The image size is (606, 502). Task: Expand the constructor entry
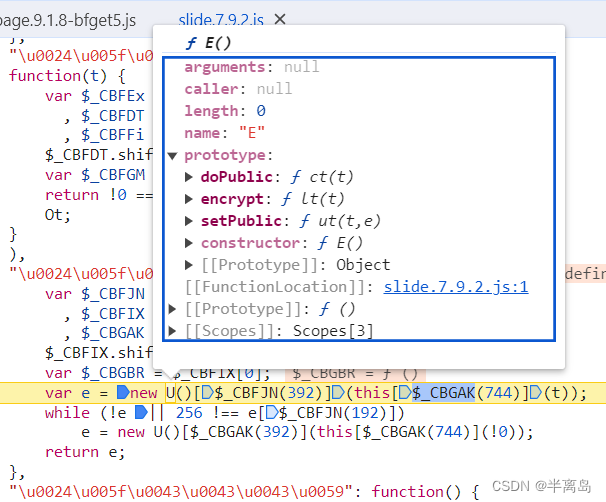click(189, 243)
